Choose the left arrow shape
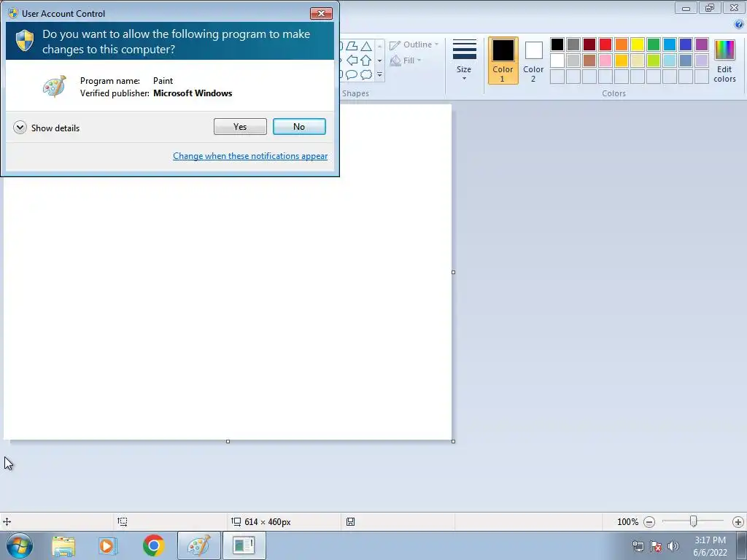747x560 pixels. [352, 60]
